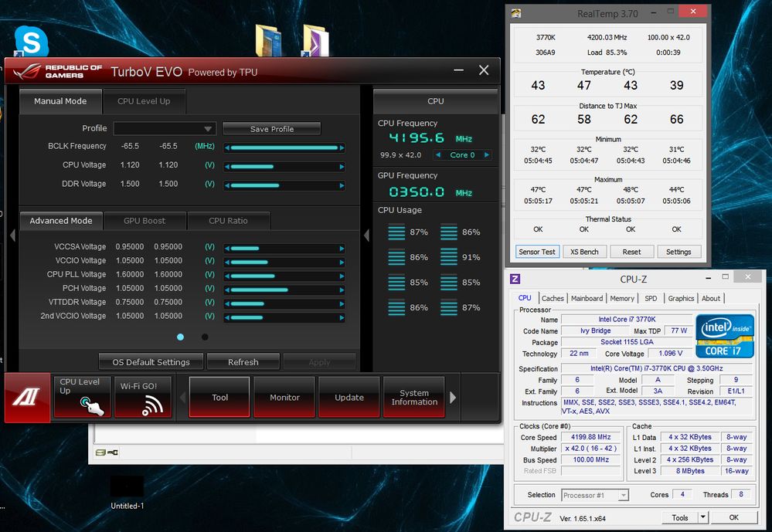772x532 pixels.
Task: Open the CPU Ratio tab
Action: (x=229, y=221)
